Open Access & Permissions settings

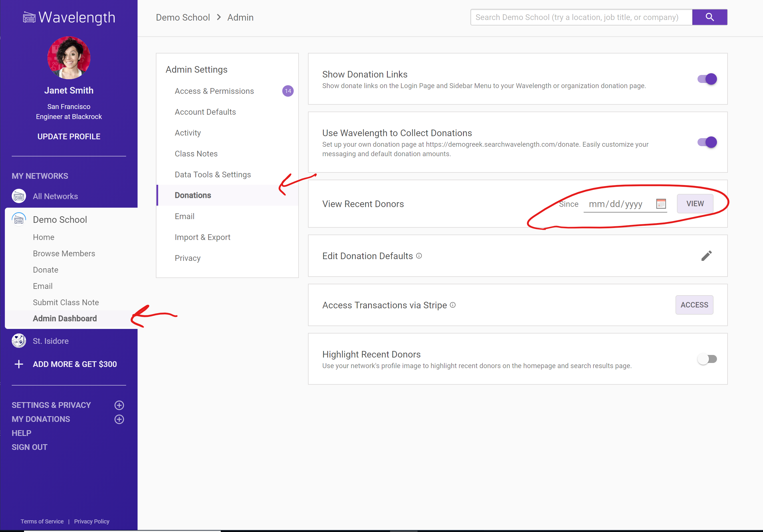point(214,91)
